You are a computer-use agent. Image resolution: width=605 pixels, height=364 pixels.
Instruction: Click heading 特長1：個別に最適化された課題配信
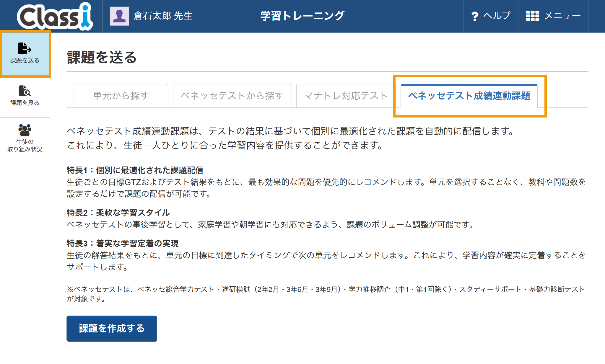[135, 170]
